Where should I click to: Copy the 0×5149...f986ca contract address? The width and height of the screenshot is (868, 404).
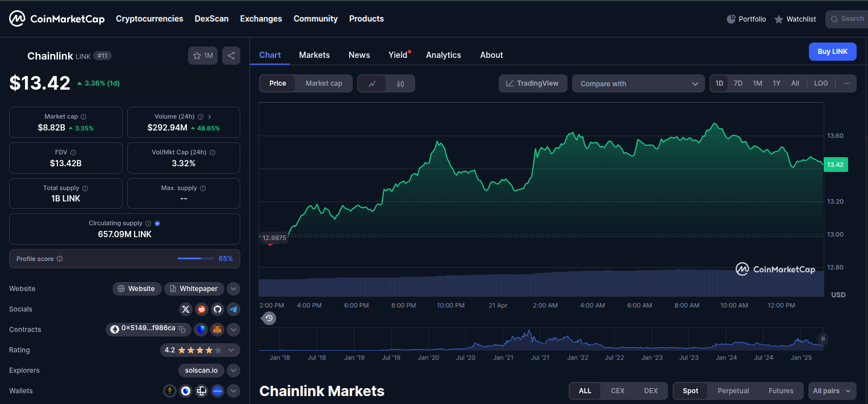(x=182, y=329)
